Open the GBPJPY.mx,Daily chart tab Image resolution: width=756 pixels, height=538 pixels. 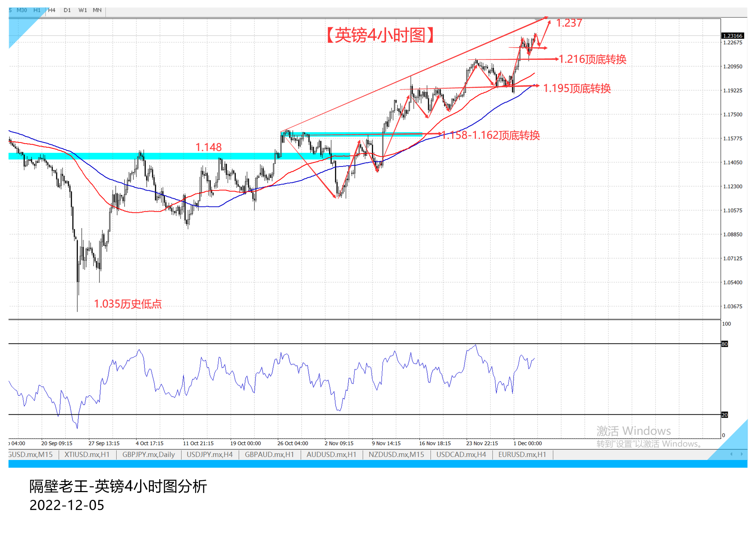[148, 454]
